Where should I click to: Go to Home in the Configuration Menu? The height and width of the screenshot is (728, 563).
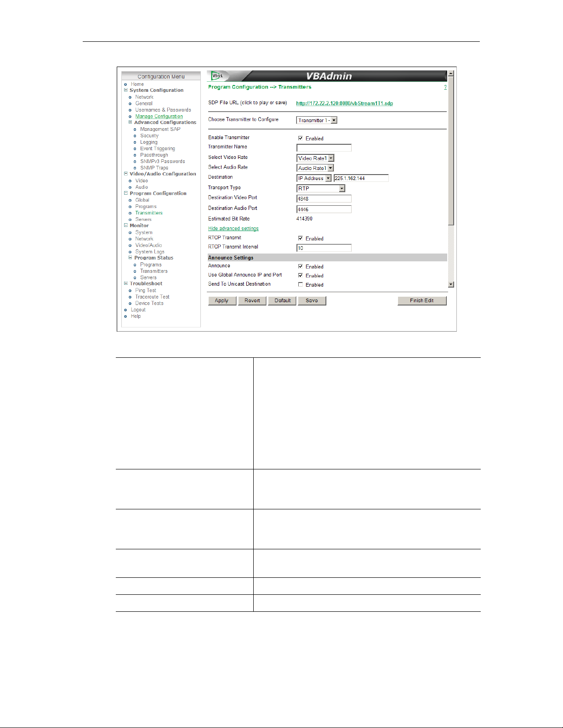(137, 84)
